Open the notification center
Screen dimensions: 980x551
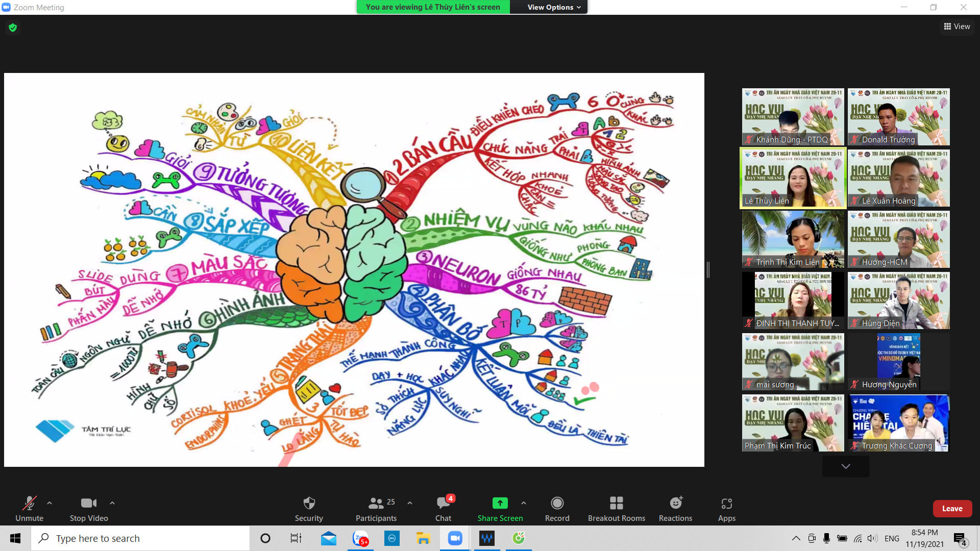[960, 538]
